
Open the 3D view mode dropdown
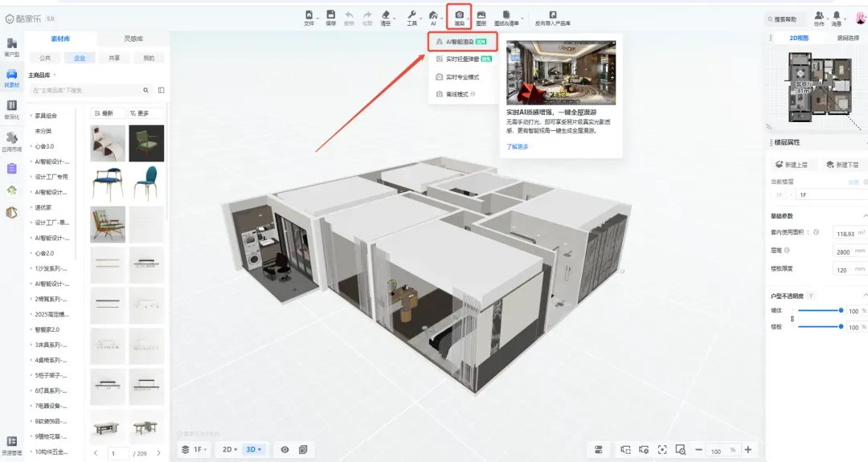(253, 450)
